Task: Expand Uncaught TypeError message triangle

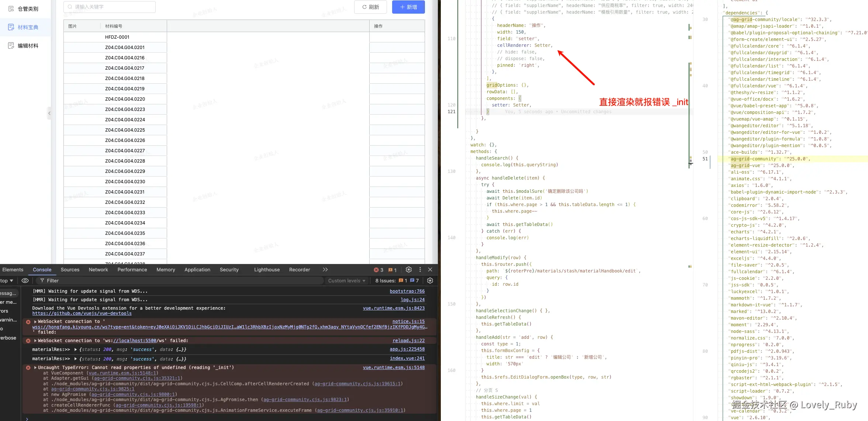Action: pos(35,368)
